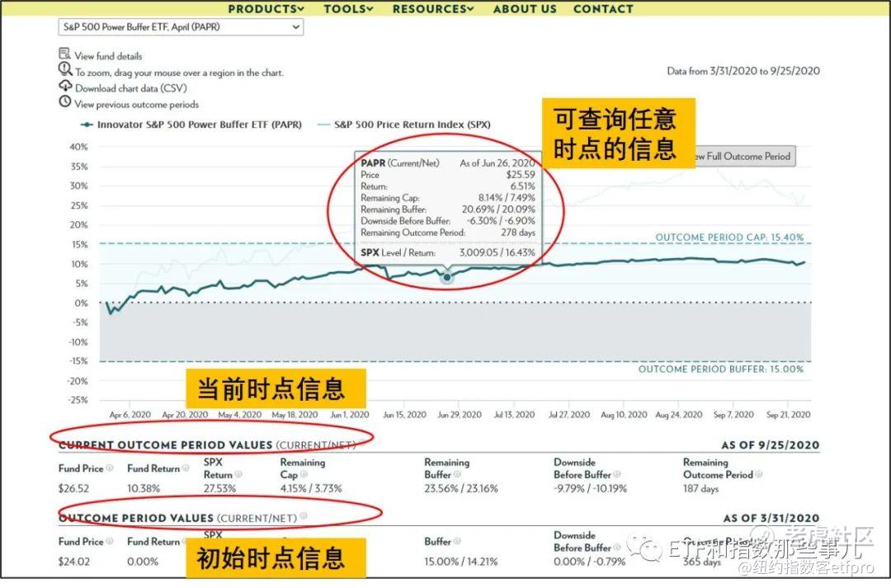Click the Downside Before Buffer info icon above 0.00% / -0.79%
The image size is (891, 588).
point(616,548)
